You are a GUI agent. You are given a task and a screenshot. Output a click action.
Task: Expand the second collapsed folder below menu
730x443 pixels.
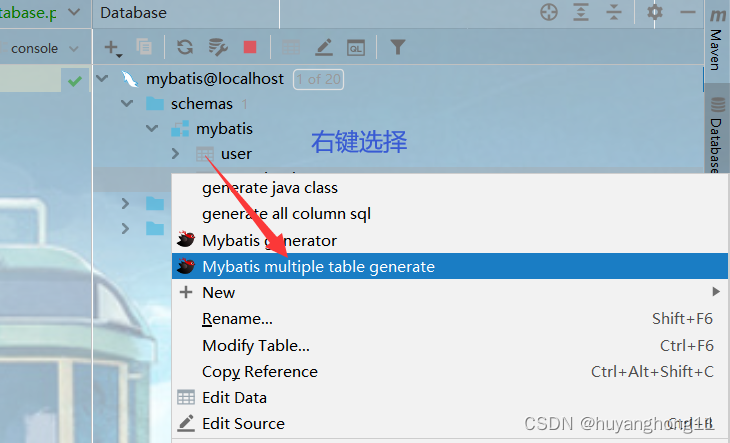coord(125,228)
